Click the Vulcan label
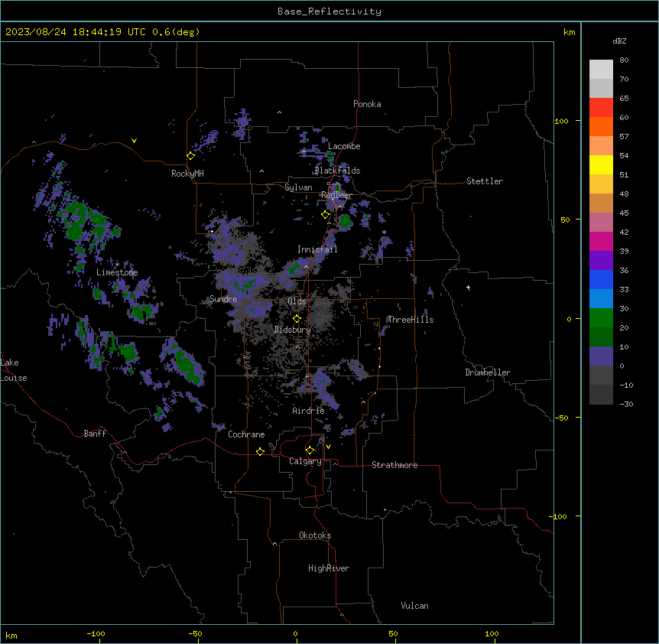 (x=415, y=606)
